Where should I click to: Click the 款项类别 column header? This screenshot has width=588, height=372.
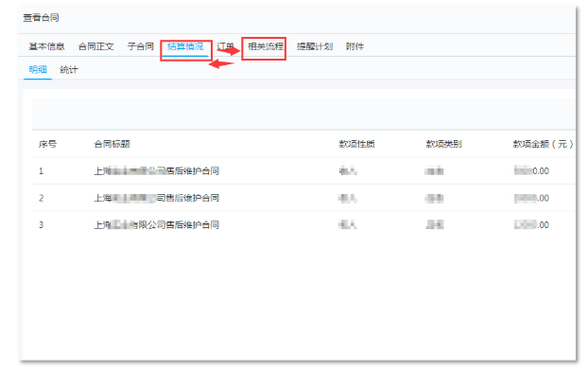pos(443,144)
